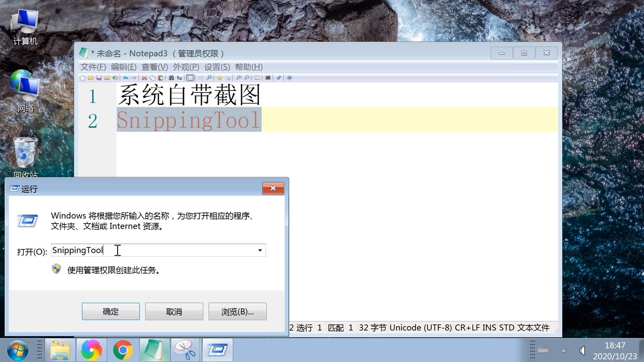
Task: Click the Run dialog taskbar icon
Action: [x=217, y=350]
